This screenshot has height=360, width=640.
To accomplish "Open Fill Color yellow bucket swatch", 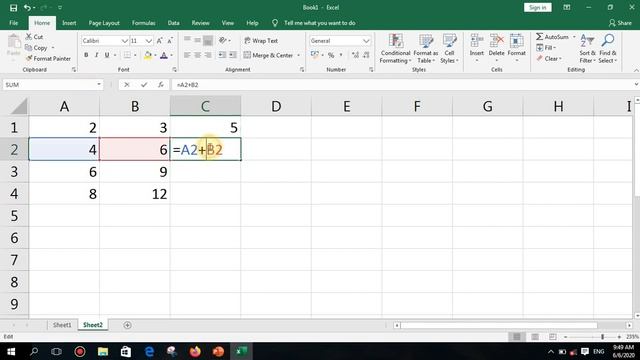I will (x=148, y=55).
